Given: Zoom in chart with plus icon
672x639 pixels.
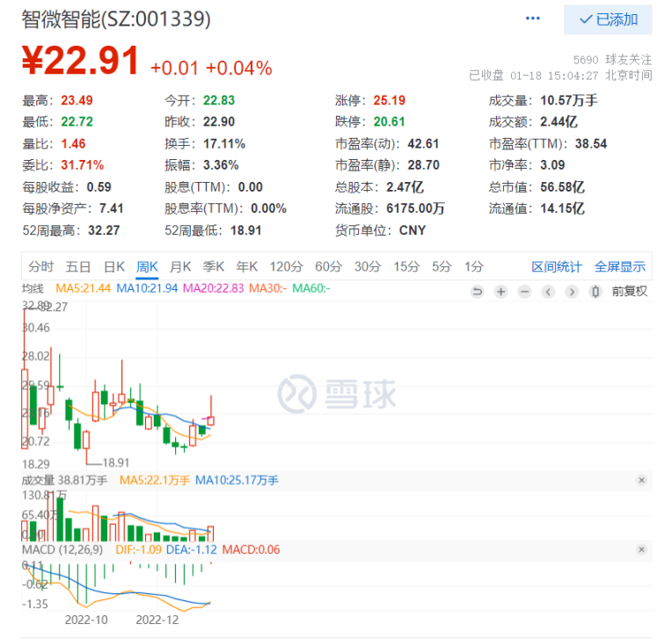Looking at the screenshot, I should (500, 292).
